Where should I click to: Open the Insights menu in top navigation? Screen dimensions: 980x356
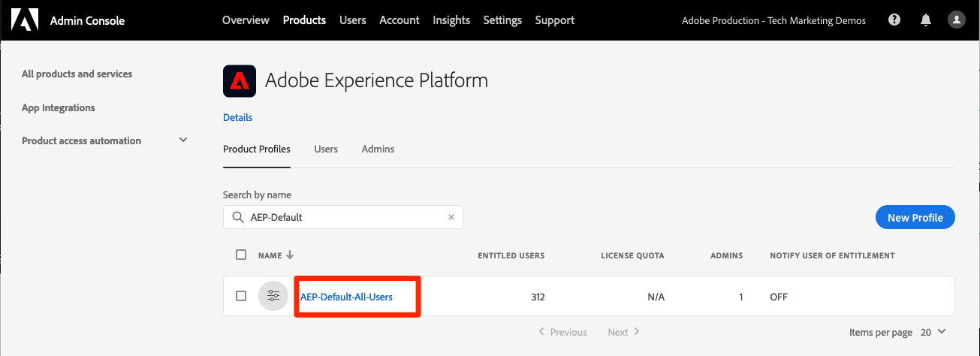pos(451,20)
